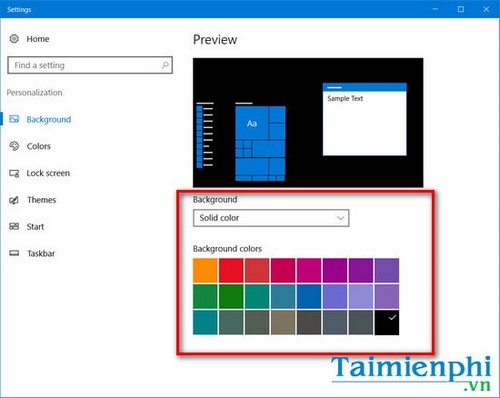The height and width of the screenshot is (398, 500).
Task: Open the Colors settings
Action: coord(39,146)
